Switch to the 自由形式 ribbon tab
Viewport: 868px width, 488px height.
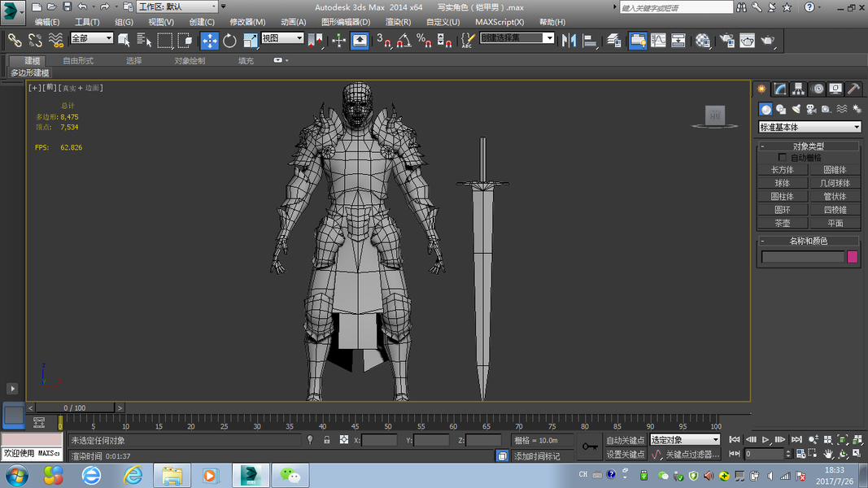(x=78, y=61)
